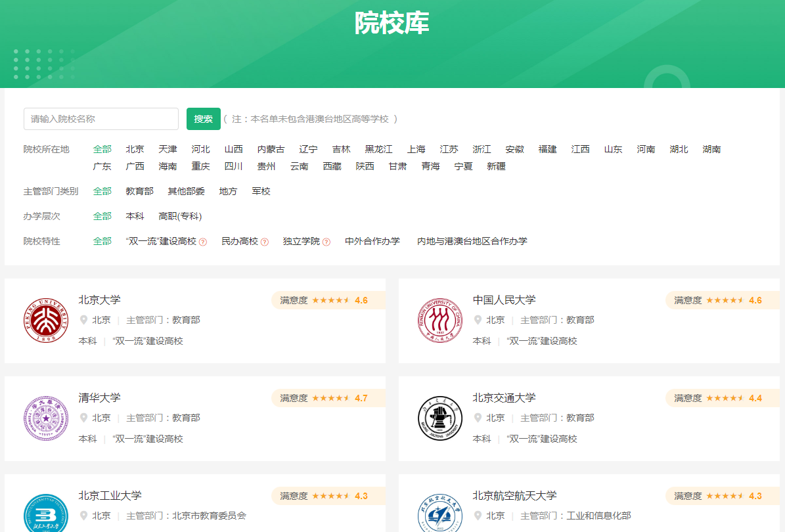Click help icon next to "双一流"建设高校 filter
This screenshot has height=532, width=785.
(203, 242)
